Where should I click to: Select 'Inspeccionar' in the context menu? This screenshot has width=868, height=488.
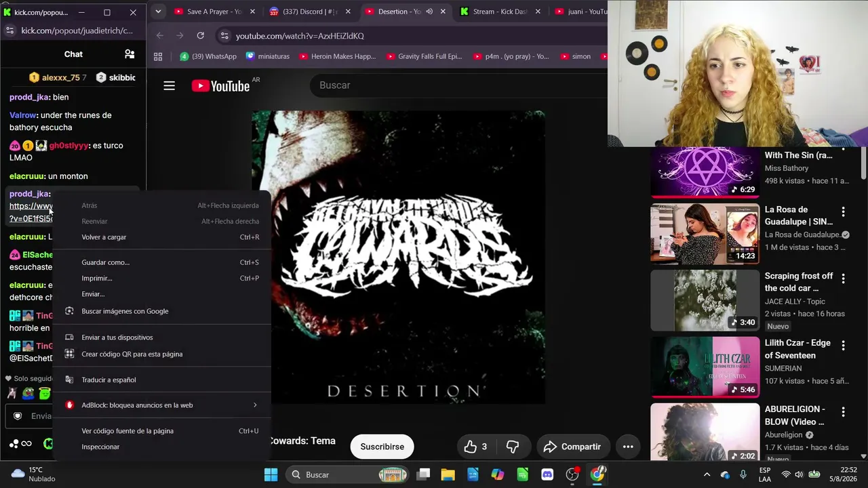(162, 447)
